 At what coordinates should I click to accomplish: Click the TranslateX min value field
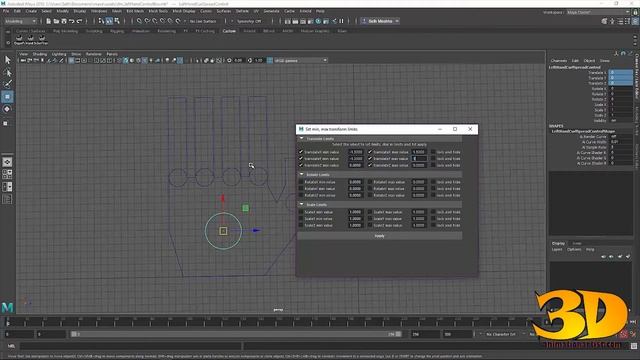pos(356,152)
